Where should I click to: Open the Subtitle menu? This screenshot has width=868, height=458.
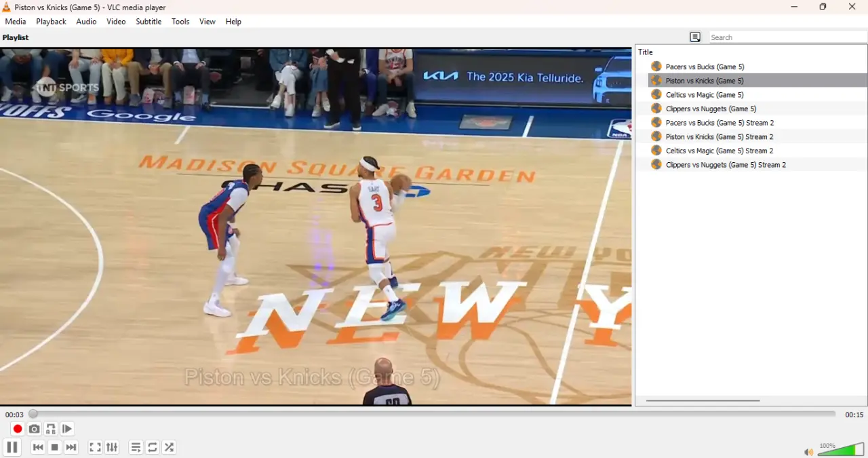(x=149, y=22)
